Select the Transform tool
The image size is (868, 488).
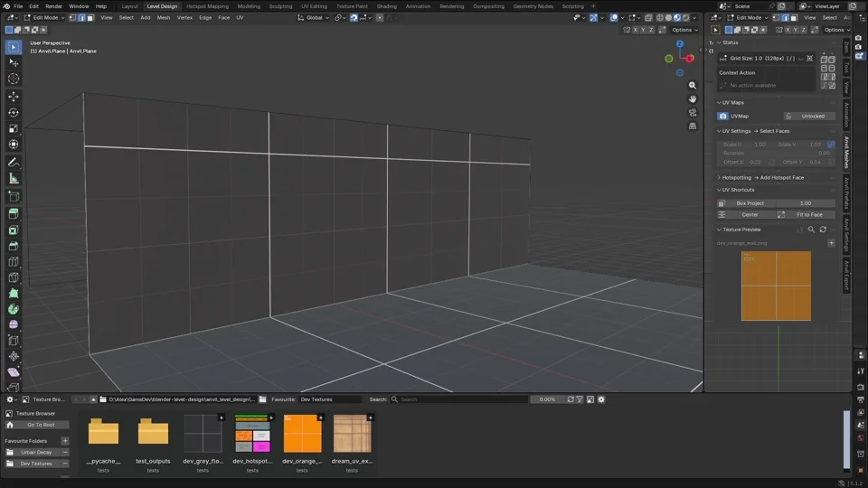[14, 145]
